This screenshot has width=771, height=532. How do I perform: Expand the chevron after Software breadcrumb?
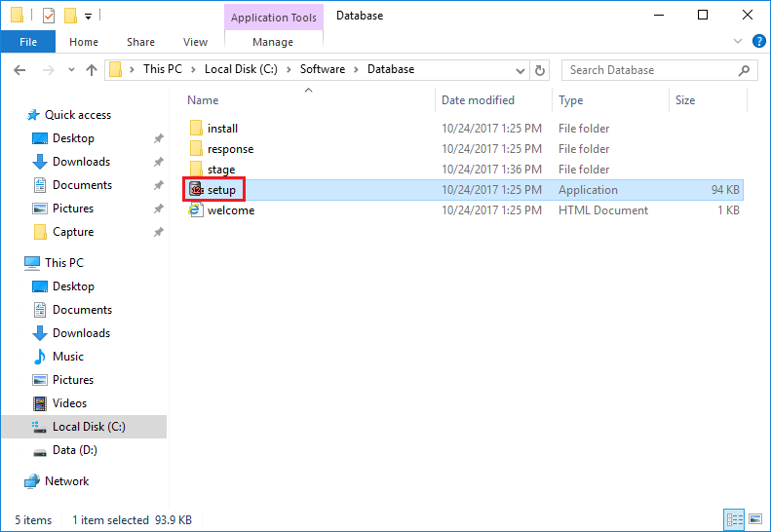(x=357, y=70)
